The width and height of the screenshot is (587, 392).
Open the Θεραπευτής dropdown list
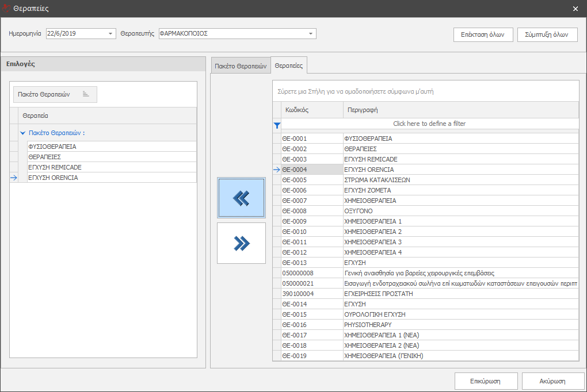(311, 34)
